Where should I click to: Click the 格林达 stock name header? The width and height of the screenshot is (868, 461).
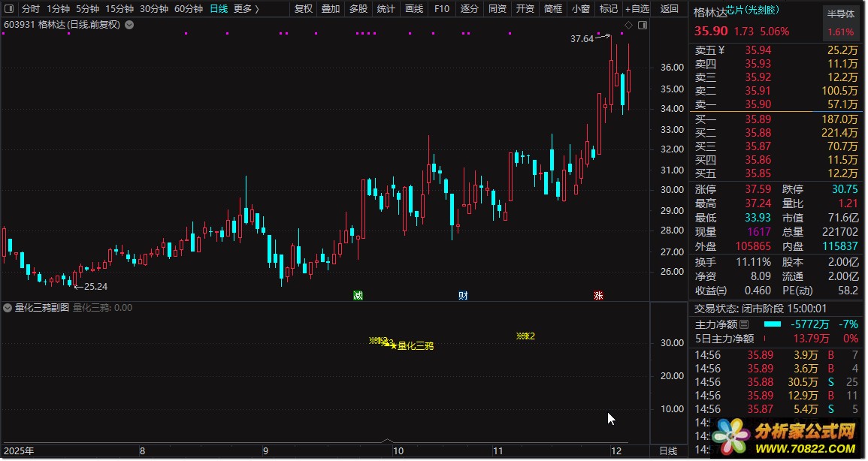(x=709, y=14)
